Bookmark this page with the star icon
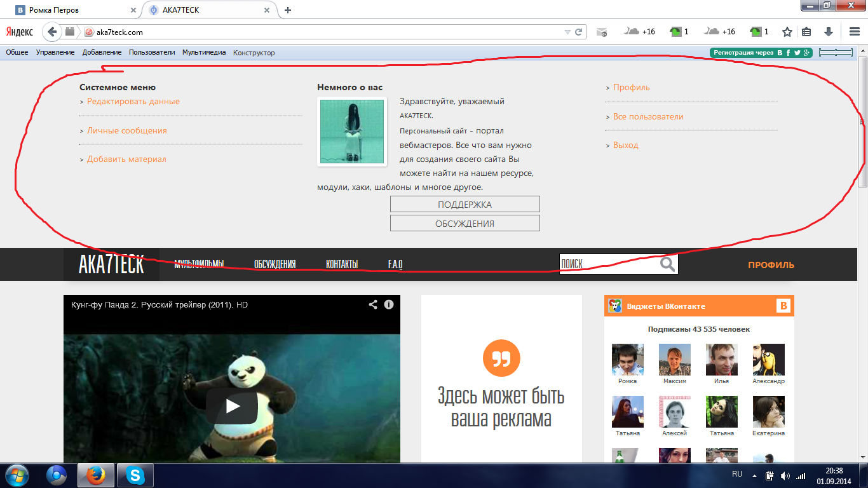The width and height of the screenshot is (868, 488). coord(787,32)
